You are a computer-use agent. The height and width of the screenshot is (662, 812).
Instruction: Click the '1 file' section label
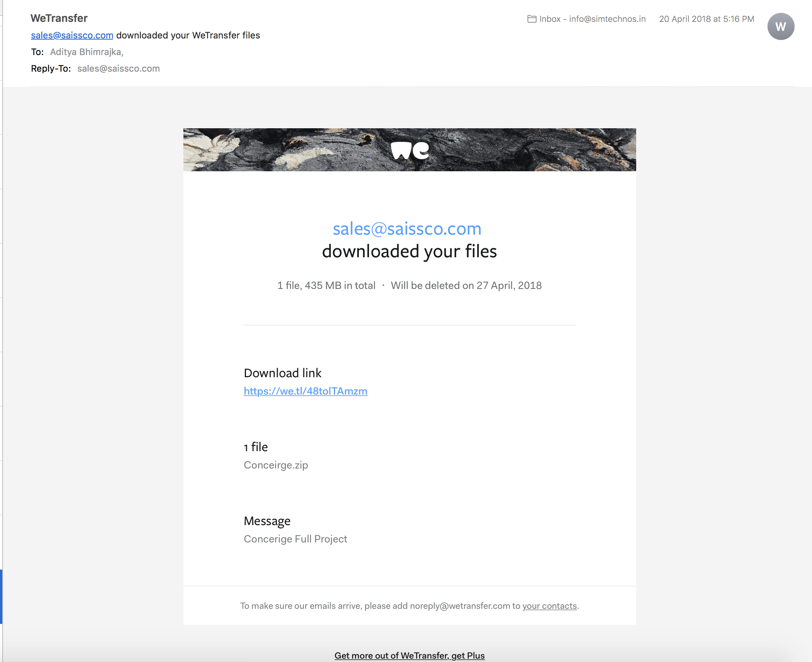255,447
